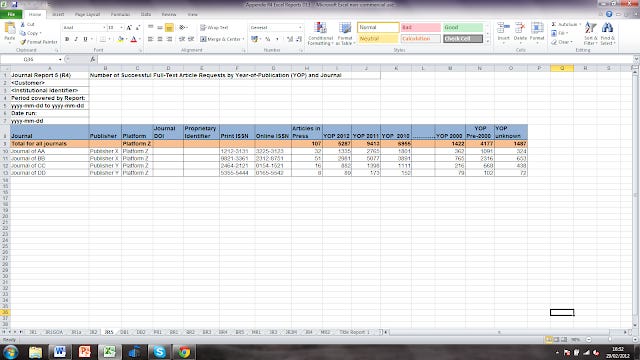Click the Paste clipboard icon

[9, 29]
